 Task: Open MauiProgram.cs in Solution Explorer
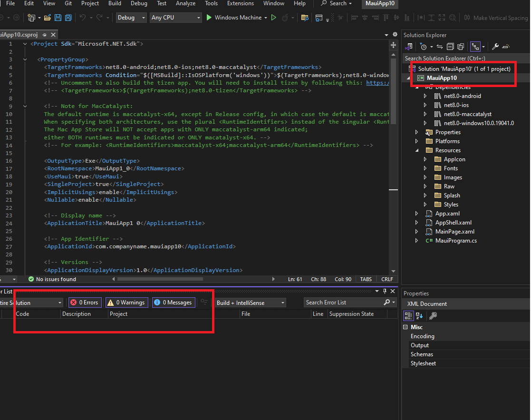(x=455, y=241)
